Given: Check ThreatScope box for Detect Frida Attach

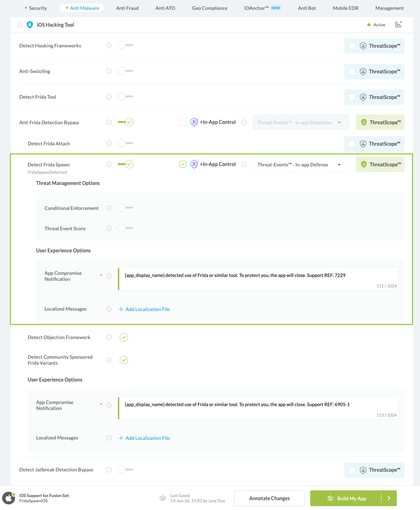Looking at the screenshot, I should (x=352, y=144).
